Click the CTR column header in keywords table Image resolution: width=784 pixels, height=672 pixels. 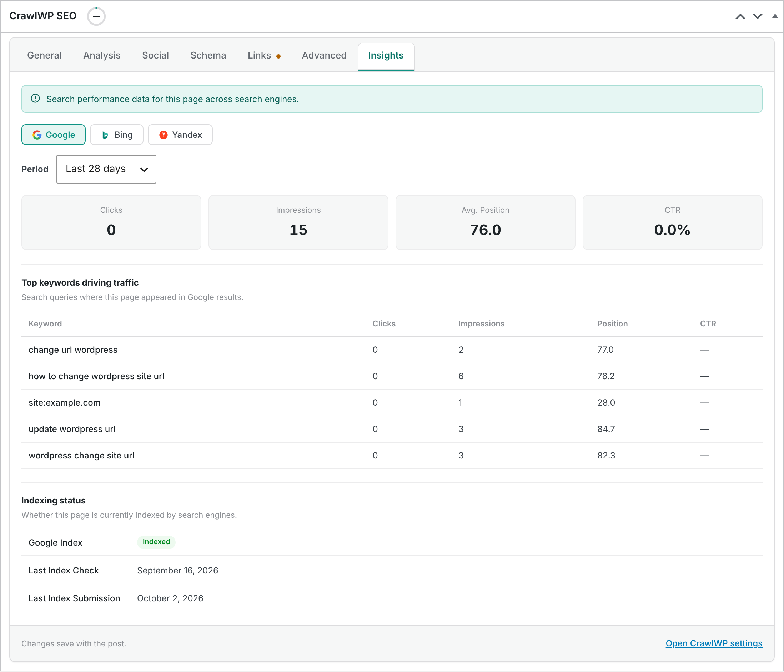[708, 324]
